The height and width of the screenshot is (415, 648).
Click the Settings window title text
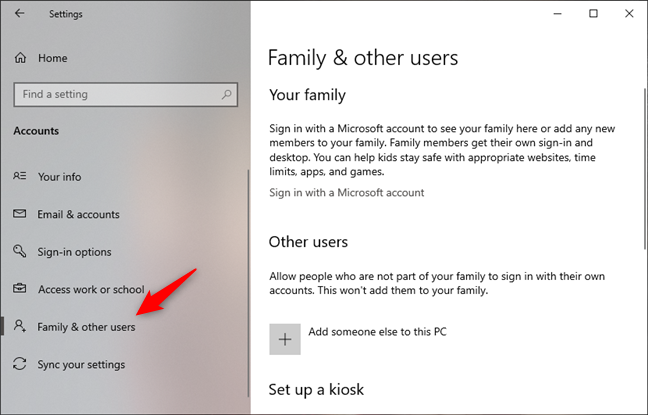[x=66, y=14]
